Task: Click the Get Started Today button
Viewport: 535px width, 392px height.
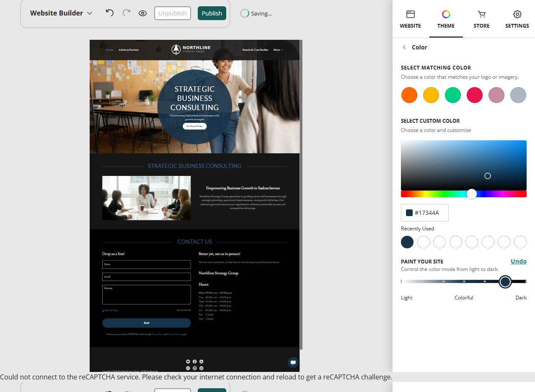Action: pos(194,126)
